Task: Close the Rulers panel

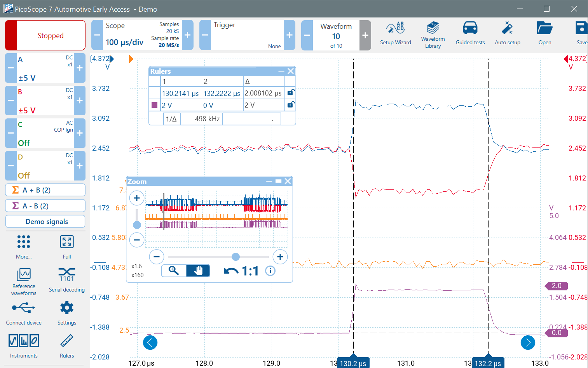Action: pos(290,71)
